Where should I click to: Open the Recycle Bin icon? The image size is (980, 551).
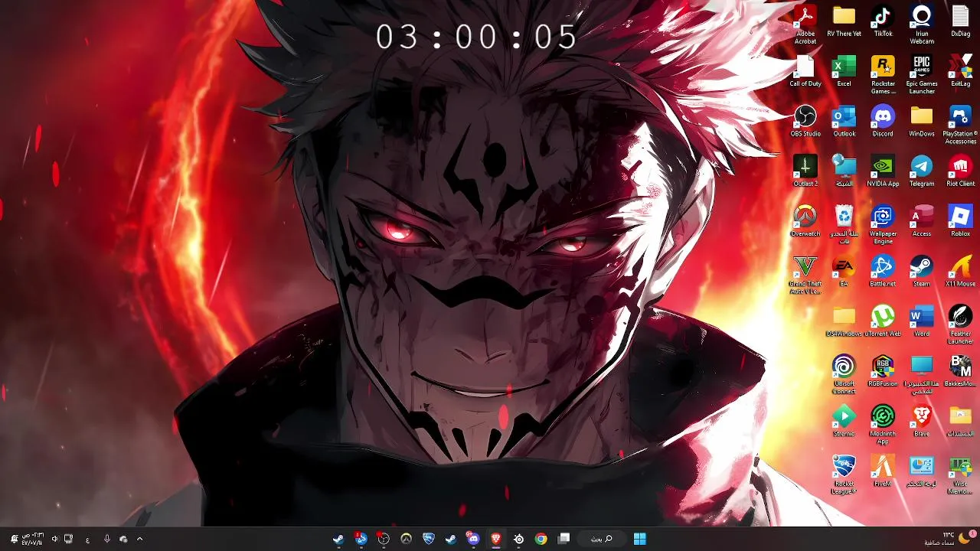coord(844,224)
